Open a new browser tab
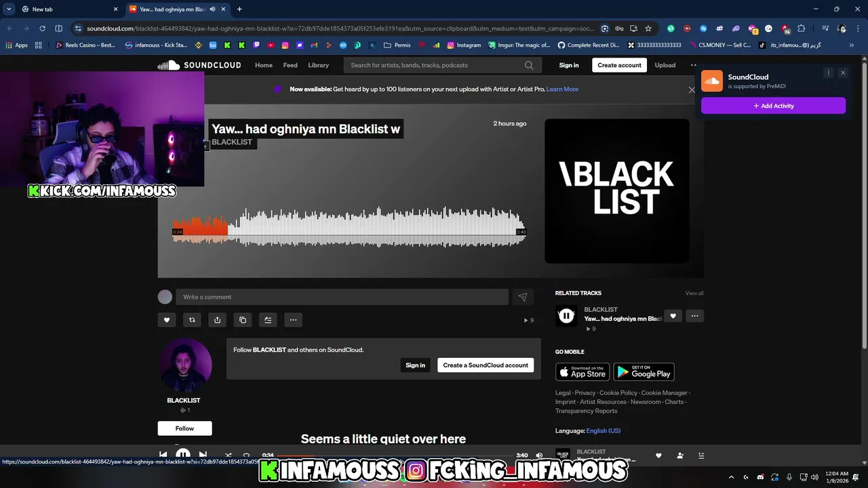 239,9
